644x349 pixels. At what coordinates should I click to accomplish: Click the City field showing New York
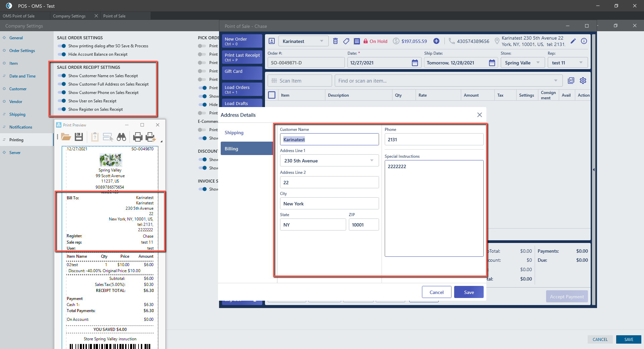coord(329,204)
